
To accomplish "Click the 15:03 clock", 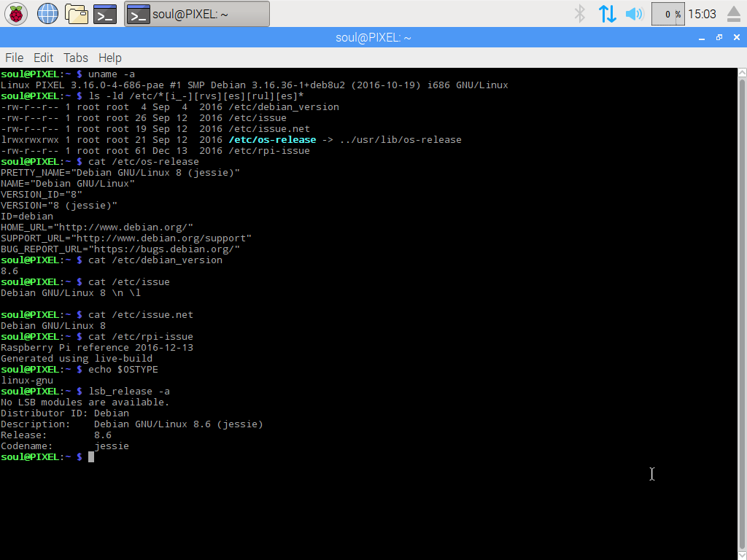I will (x=703, y=14).
